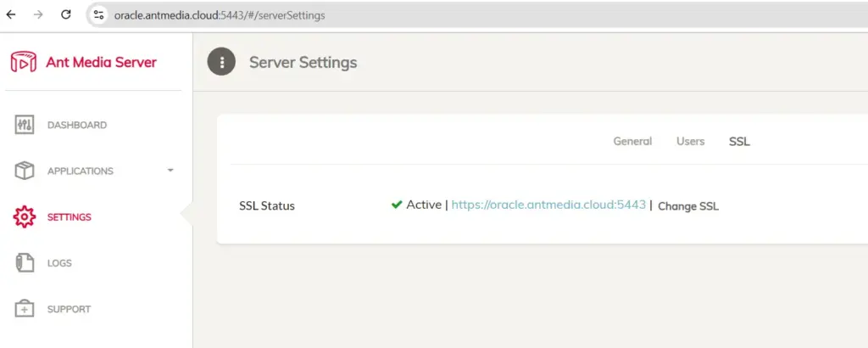Image resolution: width=868 pixels, height=348 pixels.
Task: Open the site information icon in address bar
Action: [x=99, y=15]
